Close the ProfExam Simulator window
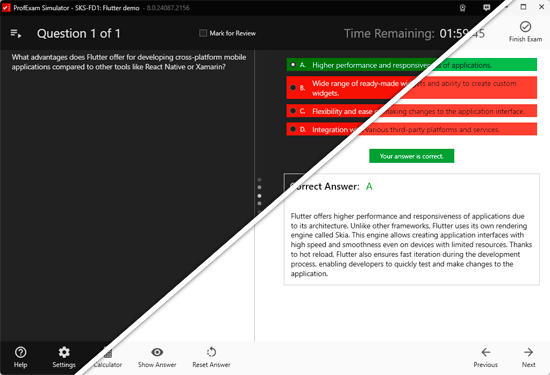The image size is (550, 375). pos(541,7)
